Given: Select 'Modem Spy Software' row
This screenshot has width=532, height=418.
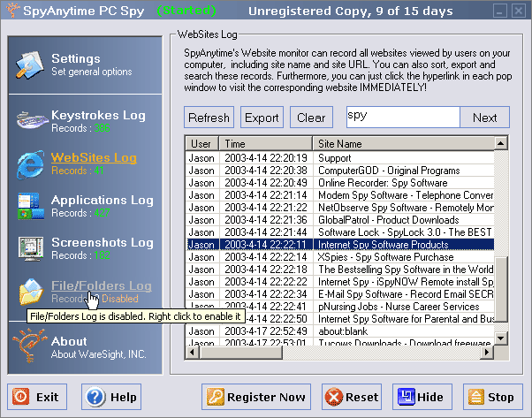Looking at the screenshot, I should (x=339, y=195).
